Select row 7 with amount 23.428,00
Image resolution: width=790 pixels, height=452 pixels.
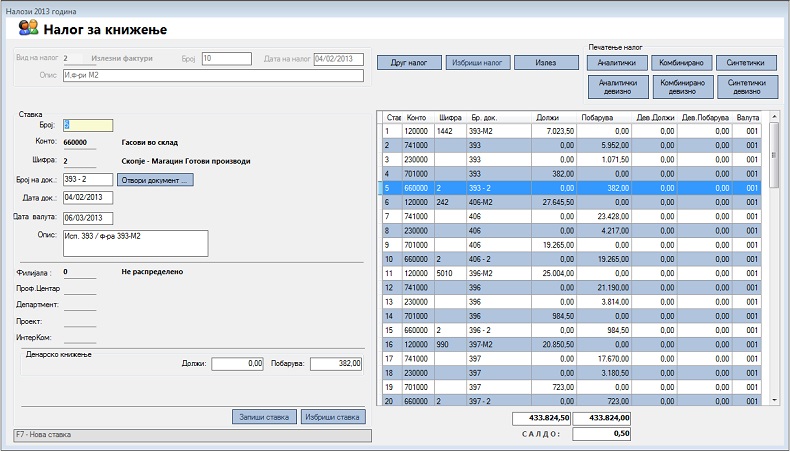tap(571, 216)
